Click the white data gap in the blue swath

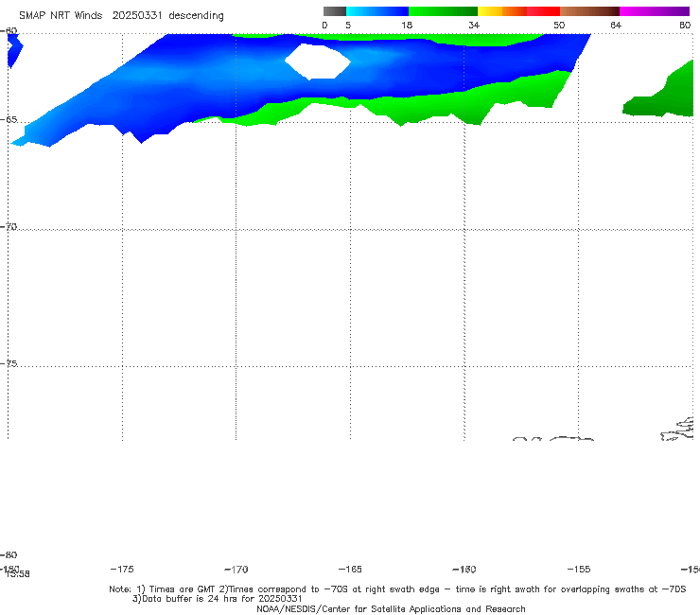pyautogui.click(x=318, y=61)
